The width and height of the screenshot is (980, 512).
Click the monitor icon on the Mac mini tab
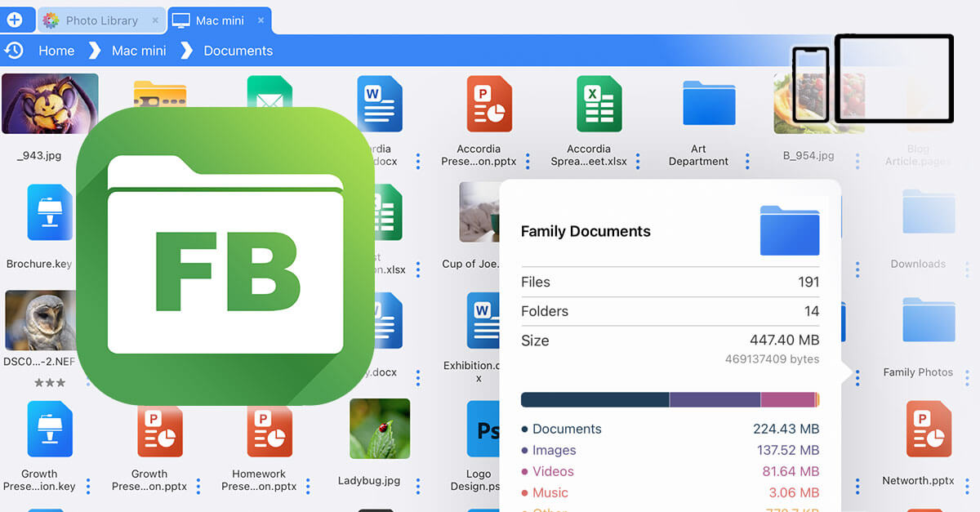pos(181,20)
